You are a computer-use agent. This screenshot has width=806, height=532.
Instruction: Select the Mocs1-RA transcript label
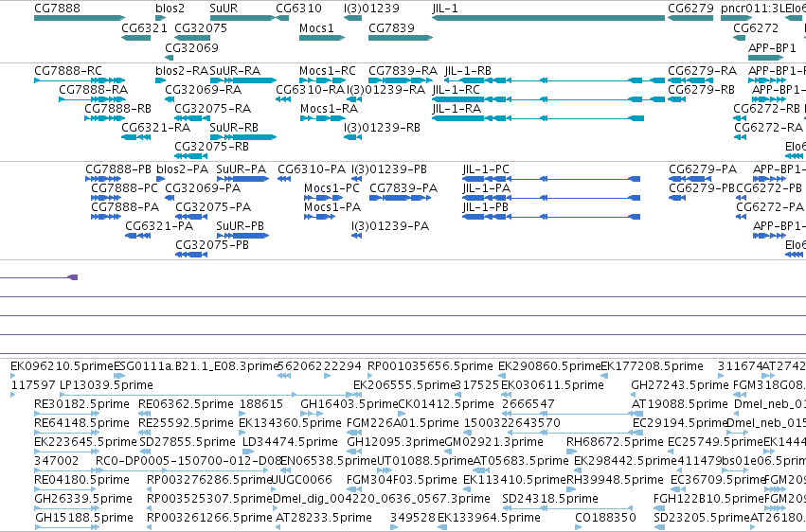tap(329, 108)
